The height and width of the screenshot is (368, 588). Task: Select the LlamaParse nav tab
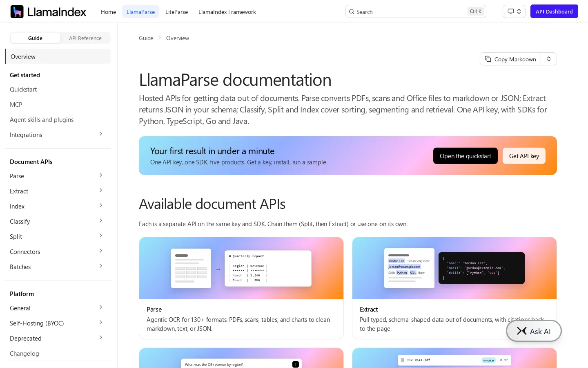140,12
